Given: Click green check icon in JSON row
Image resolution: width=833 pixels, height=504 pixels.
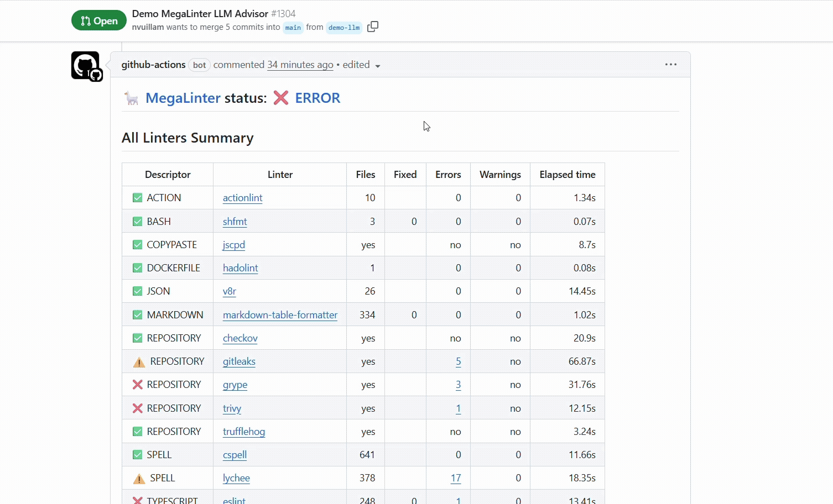Looking at the screenshot, I should pos(138,291).
